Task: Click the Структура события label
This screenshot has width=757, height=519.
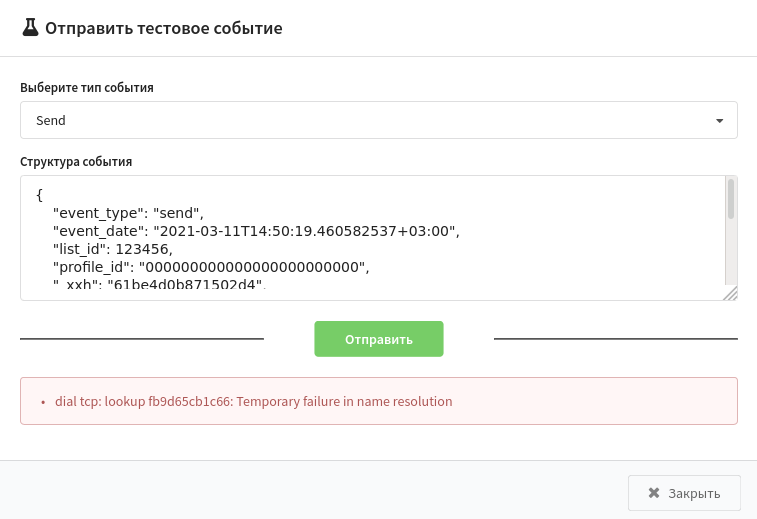Action: (x=76, y=161)
